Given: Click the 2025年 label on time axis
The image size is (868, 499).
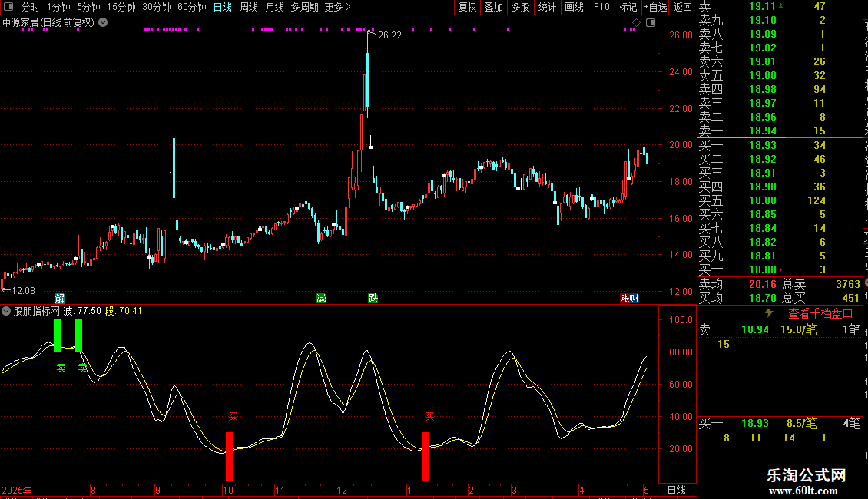Looking at the screenshot, I should point(17,490).
